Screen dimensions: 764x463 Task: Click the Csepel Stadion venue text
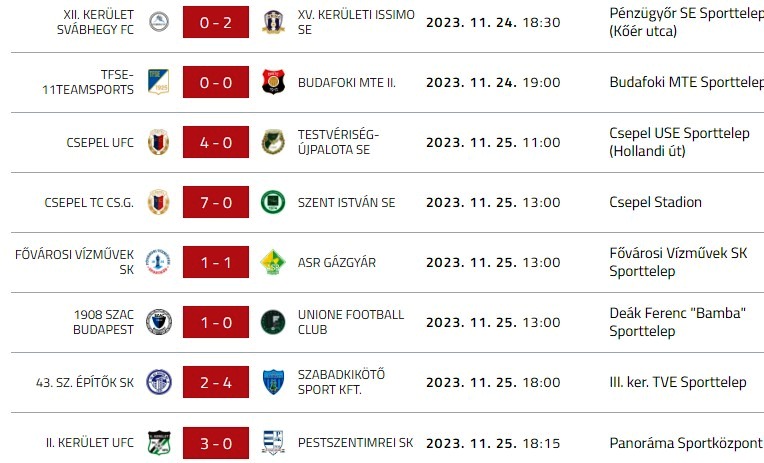tap(655, 202)
